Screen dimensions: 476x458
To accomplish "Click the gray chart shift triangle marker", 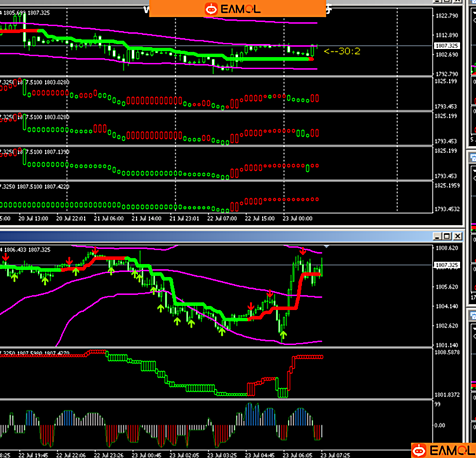I will (327, 245).
